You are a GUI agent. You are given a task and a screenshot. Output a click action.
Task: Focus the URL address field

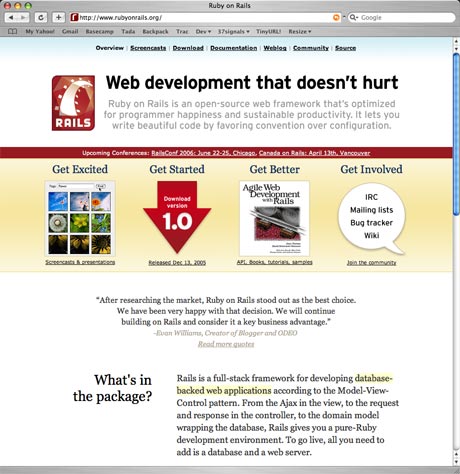point(205,17)
